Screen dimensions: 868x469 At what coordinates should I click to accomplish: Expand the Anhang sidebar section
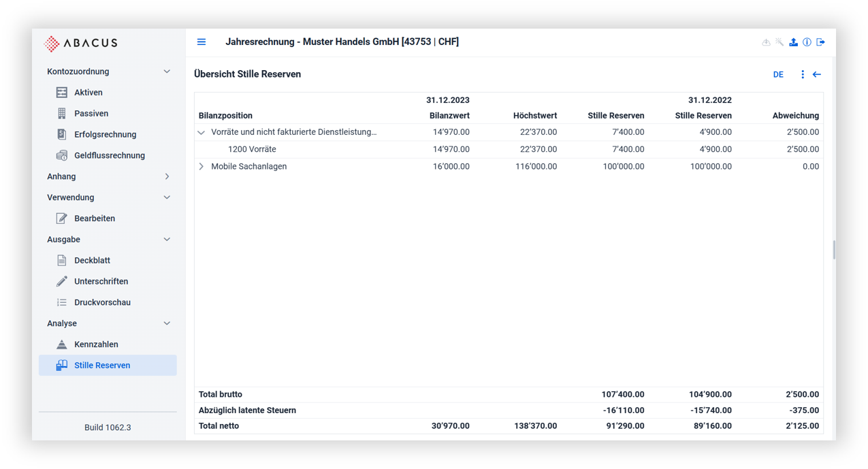tap(167, 177)
